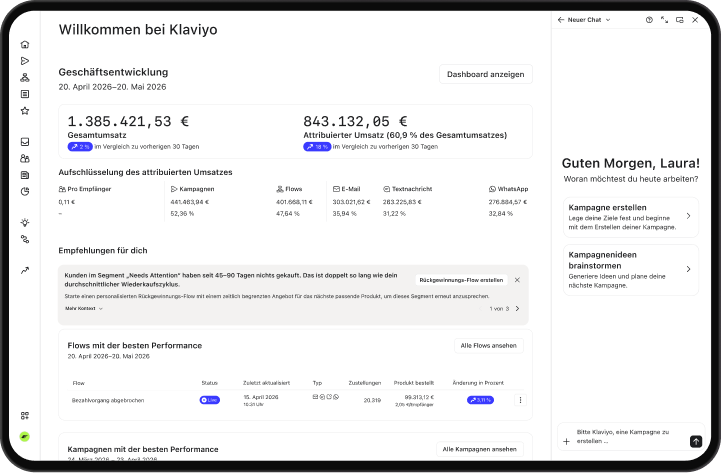Image resolution: width=721 pixels, height=473 pixels.
Task: Go to next recommendation using arrow
Action: point(517,308)
